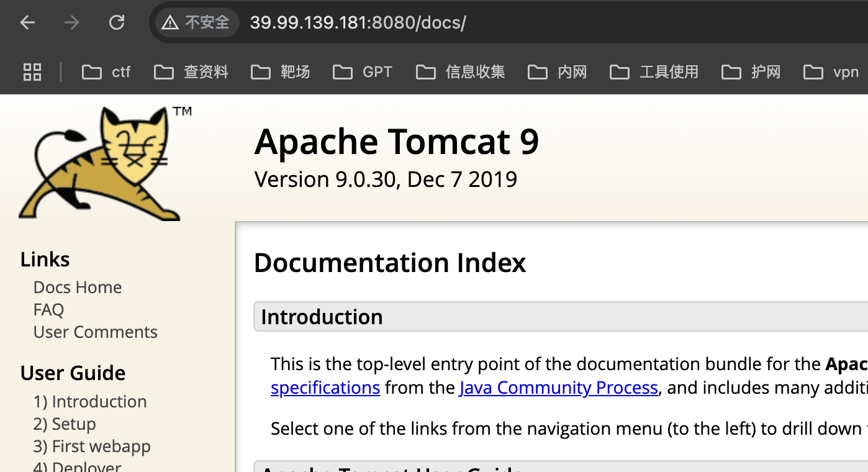Image resolution: width=868 pixels, height=472 pixels.
Task: Open the 内网 bookmark folder
Action: 558,72
